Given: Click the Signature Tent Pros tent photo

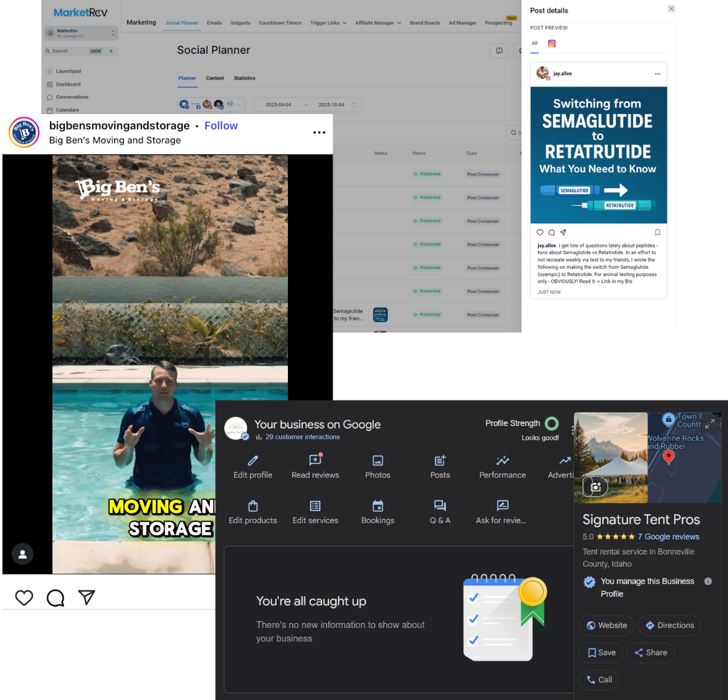Looking at the screenshot, I should click(x=611, y=457).
